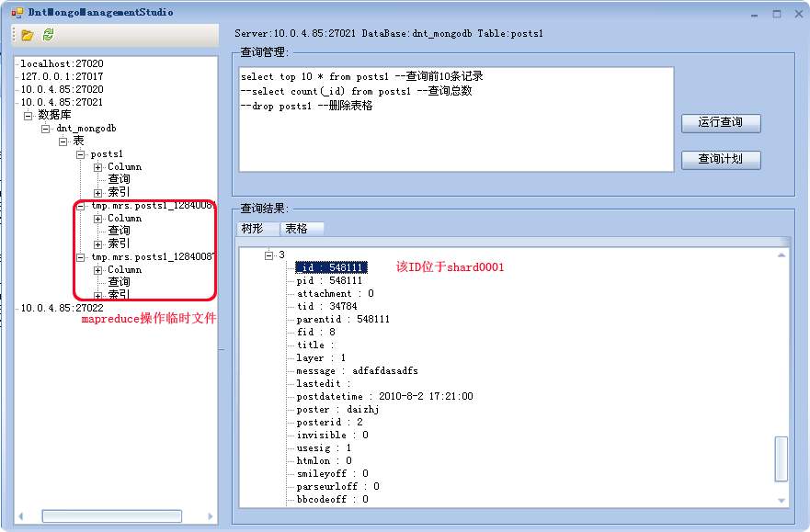Click inside the query text editor

pyautogui.click(x=456, y=119)
